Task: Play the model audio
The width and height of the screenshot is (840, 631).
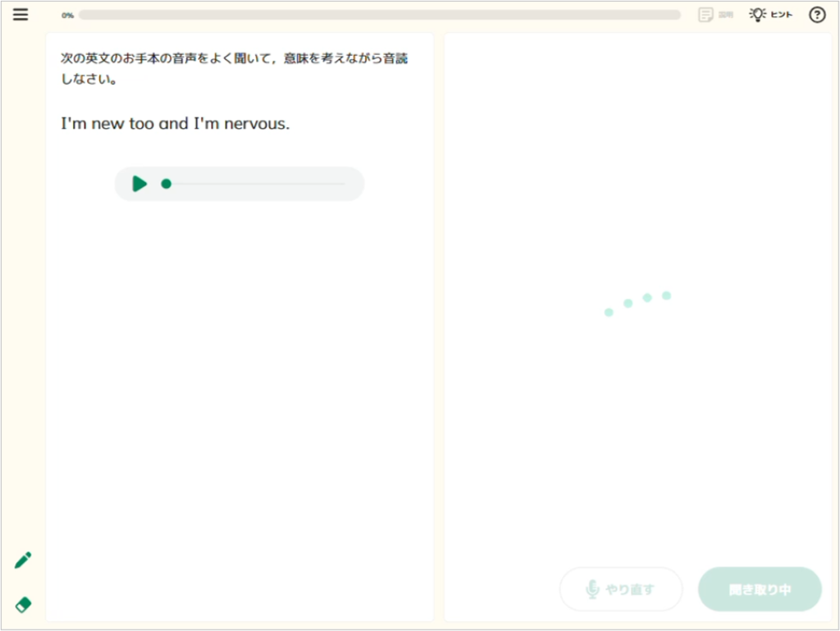Action: click(139, 184)
